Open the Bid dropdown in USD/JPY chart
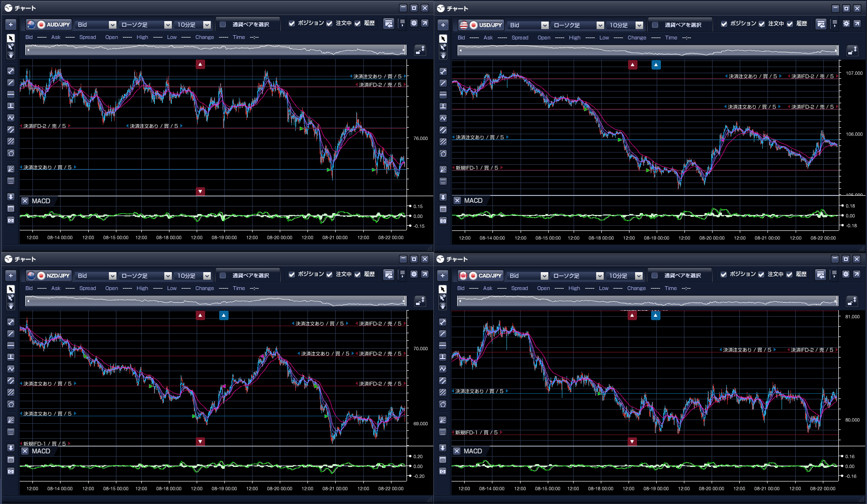The width and height of the screenshot is (867, 504). pos(529,25)
